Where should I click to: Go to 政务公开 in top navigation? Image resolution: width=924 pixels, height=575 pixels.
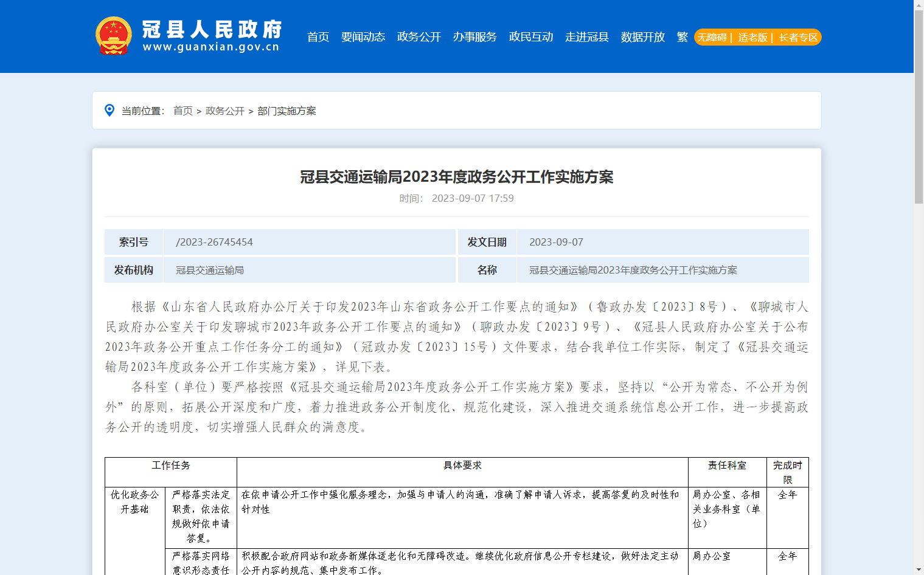419,37
